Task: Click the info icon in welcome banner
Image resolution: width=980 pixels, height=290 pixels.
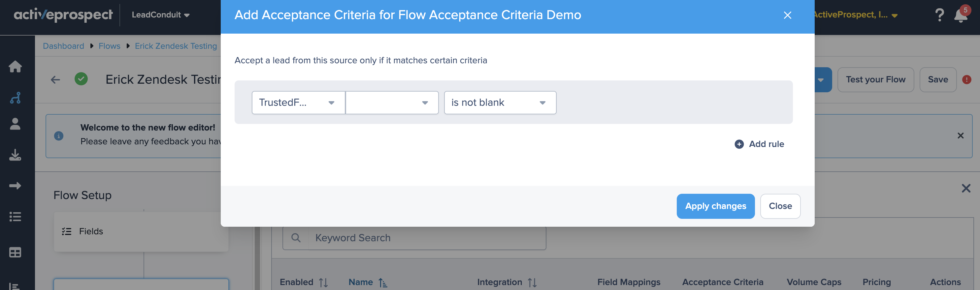Action: [x=59, y=136]
